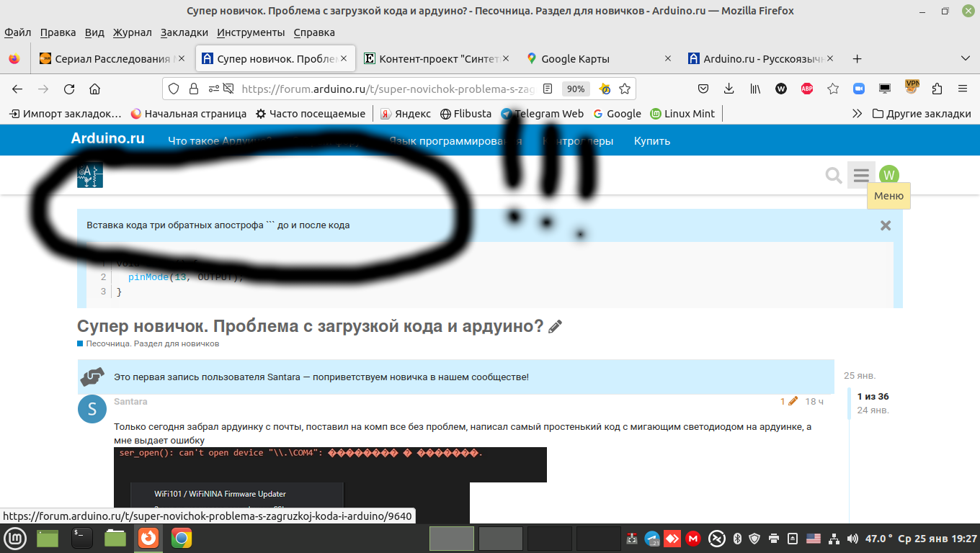Open the VPN extension icon
This screenshot has height=553, width=980.
(912, 87)
